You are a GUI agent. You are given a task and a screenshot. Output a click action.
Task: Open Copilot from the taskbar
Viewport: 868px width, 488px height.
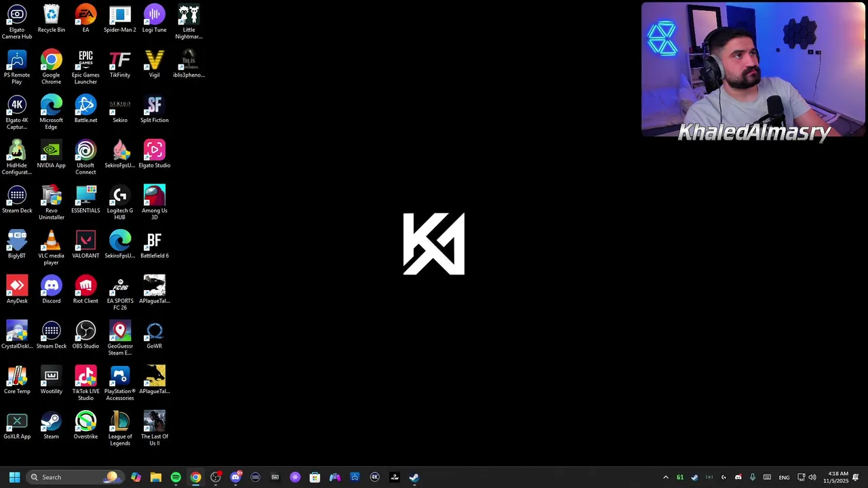[136, 477]
